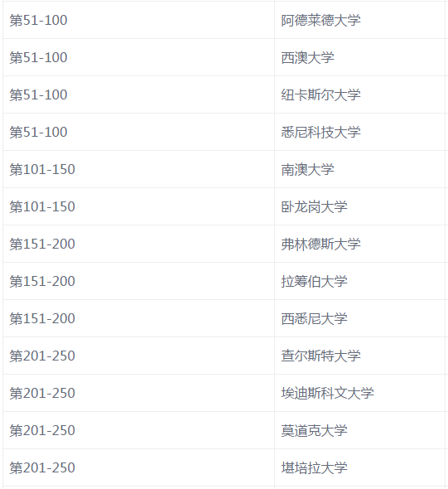Click rank 第201-250 beside 堪培拉大学
448x489 pixels.
click(42, 467)
